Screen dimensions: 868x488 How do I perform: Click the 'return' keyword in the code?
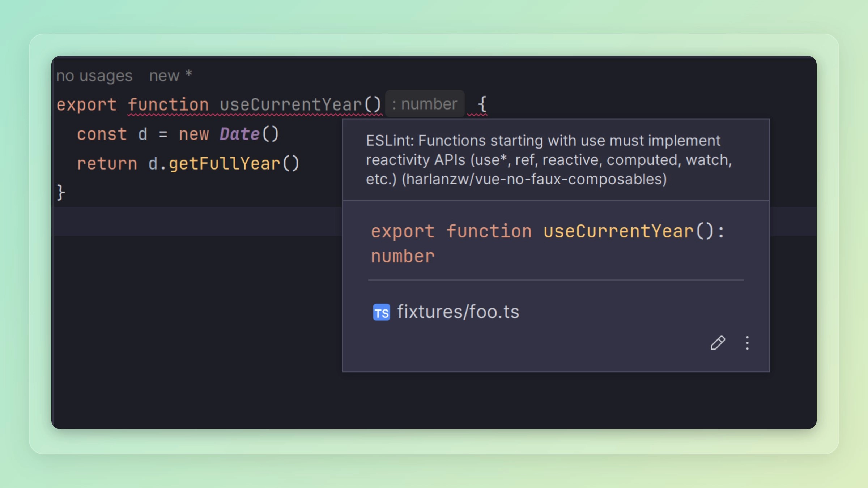(107, 164)
